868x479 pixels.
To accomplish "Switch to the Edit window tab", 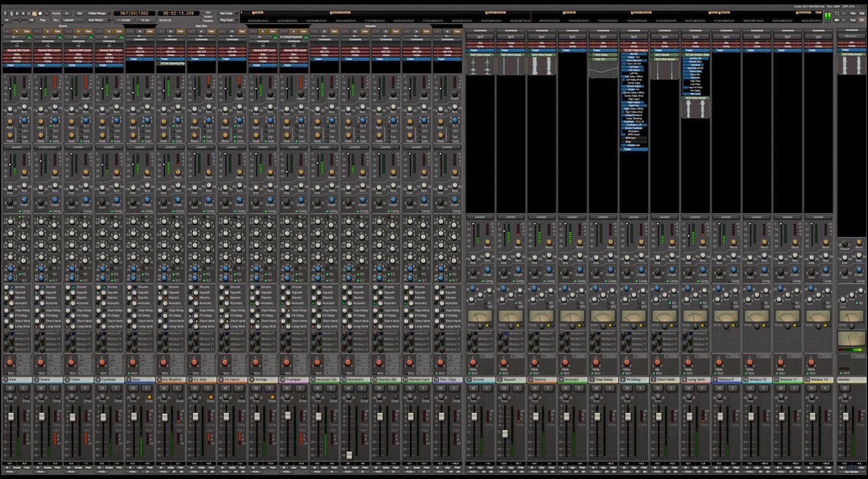I will click(862, 14).
